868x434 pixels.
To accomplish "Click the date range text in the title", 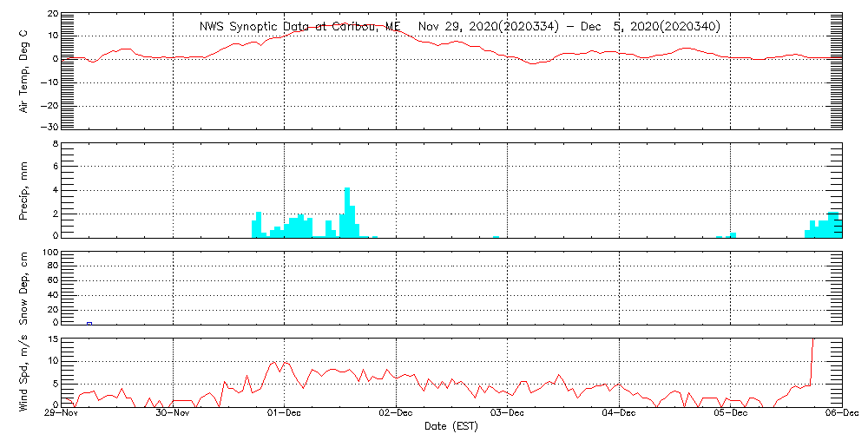I will pos(569,26).
